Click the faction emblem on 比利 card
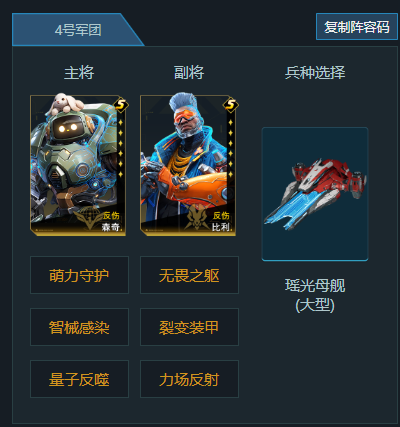Viewport: 400px width, 427px height. pos(198,218)
